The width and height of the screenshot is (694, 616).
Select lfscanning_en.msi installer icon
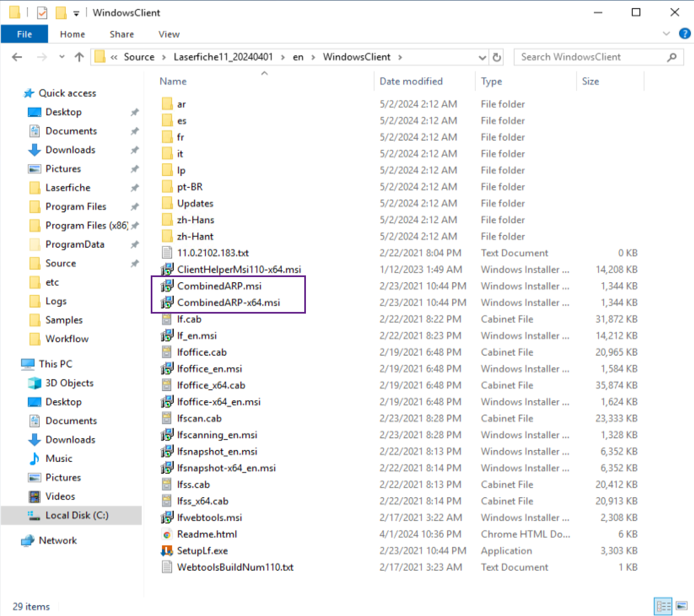coord(167,434)
